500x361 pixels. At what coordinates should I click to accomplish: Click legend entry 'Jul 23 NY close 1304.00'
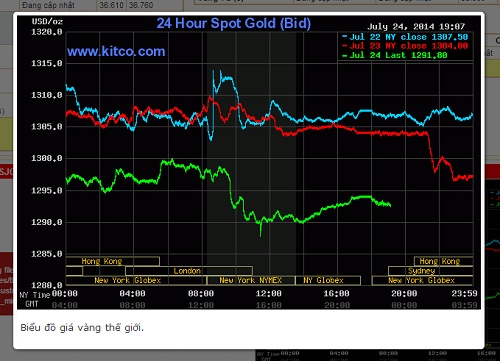point(405,46)
